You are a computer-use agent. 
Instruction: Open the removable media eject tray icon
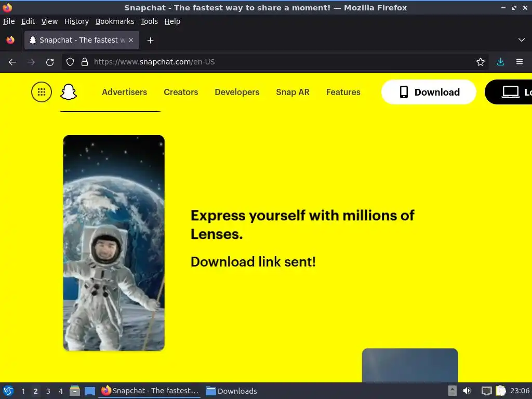453,391
